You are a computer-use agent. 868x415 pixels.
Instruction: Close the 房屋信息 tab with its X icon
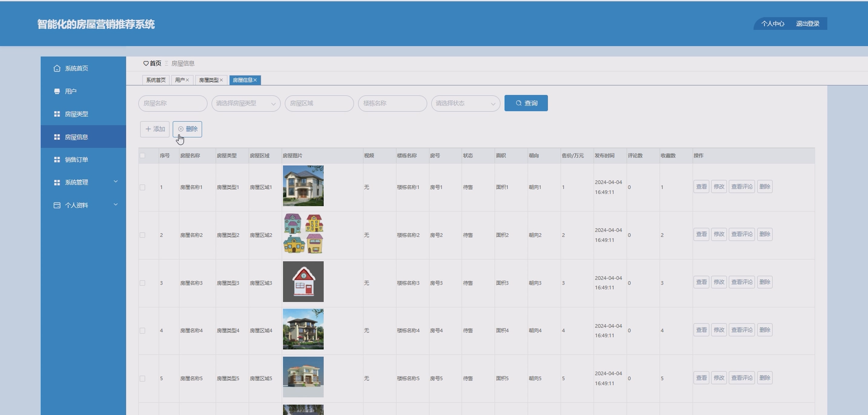[x=255, y=80]
